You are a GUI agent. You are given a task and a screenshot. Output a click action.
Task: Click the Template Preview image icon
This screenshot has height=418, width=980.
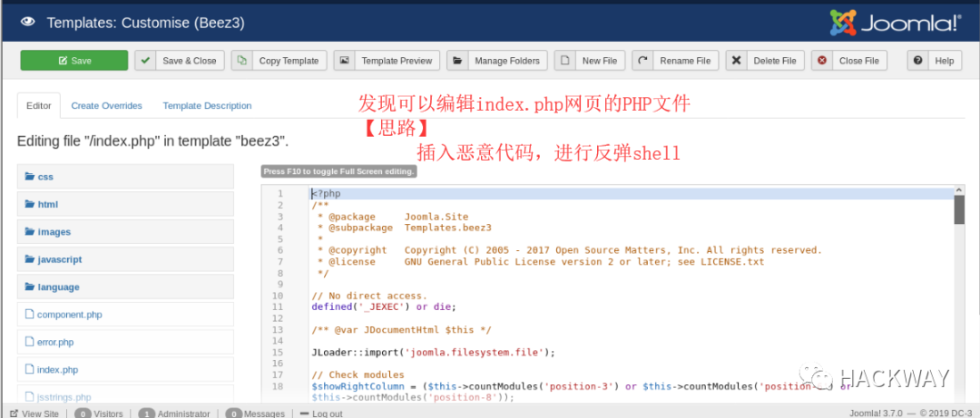pos(344,61)
